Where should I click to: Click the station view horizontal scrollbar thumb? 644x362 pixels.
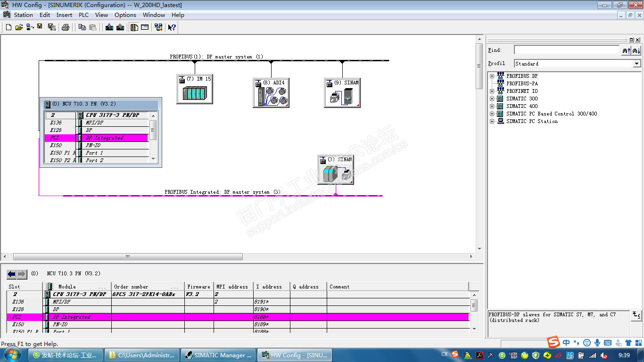(128, 257)
